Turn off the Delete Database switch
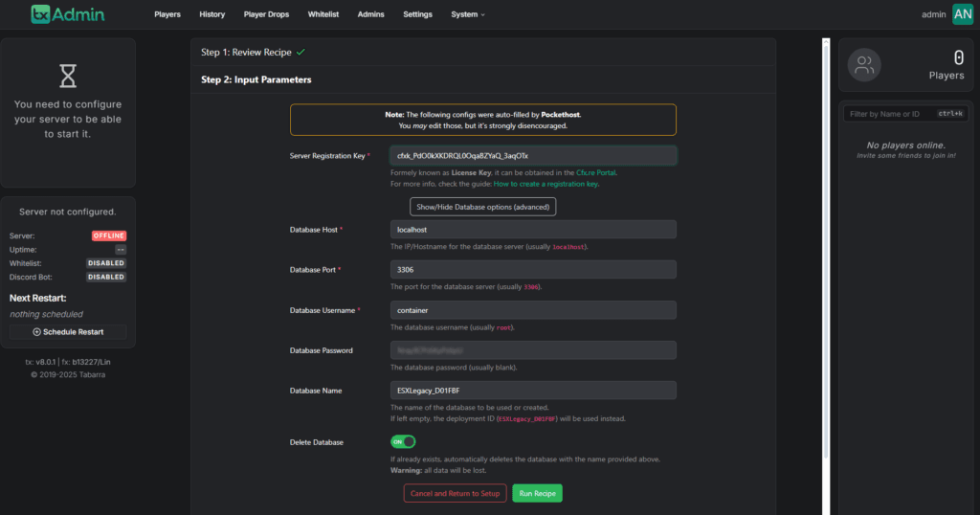Viewport: 980px width, 515px height. coord(403,441)
